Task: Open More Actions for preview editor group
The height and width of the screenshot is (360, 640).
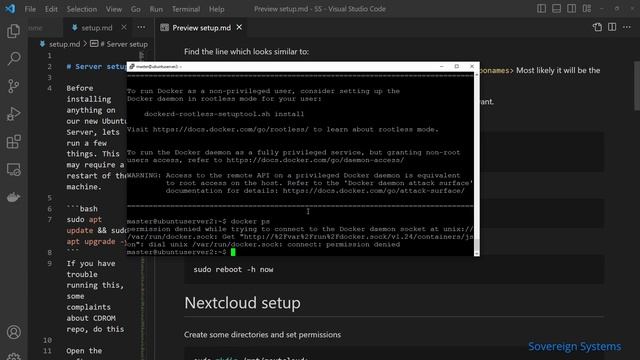Action: (627, 27)
